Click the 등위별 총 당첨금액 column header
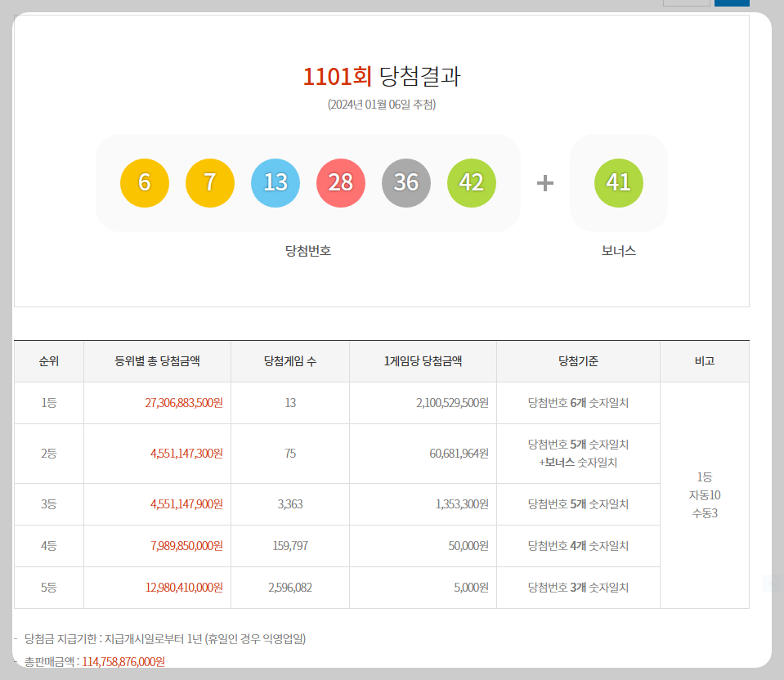784x680 pixels. (158, 361)
